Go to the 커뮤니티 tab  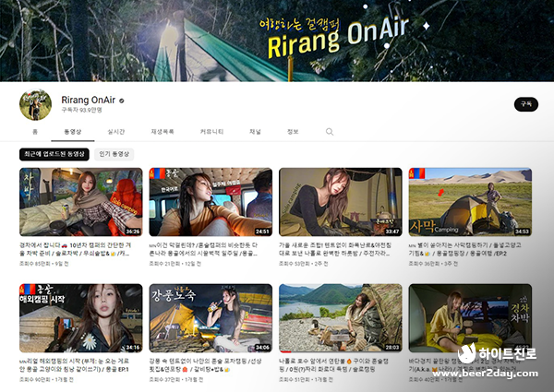pyautogui.click(x=211, y=132)
